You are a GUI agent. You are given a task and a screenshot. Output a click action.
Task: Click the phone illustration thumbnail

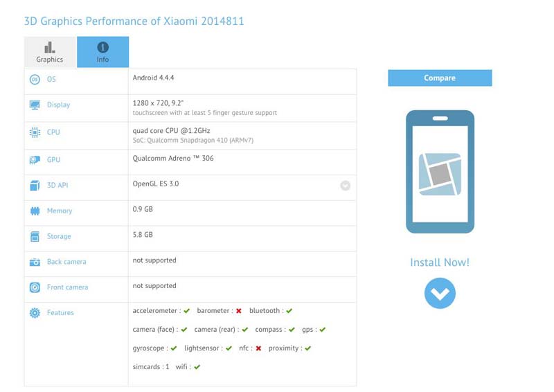pos(440,171)
